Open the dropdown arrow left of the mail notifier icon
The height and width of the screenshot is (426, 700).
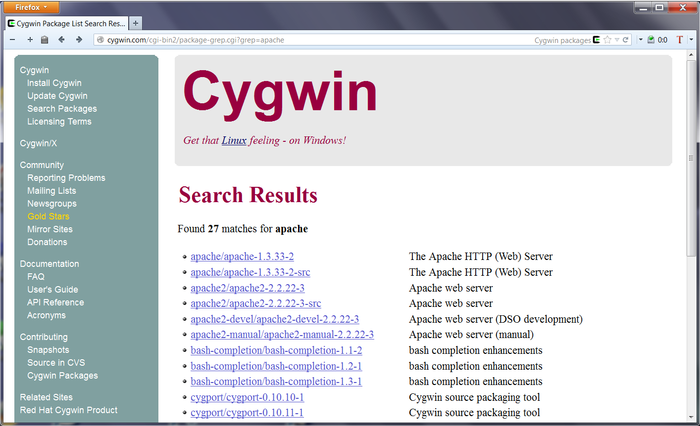pos(641,40)
